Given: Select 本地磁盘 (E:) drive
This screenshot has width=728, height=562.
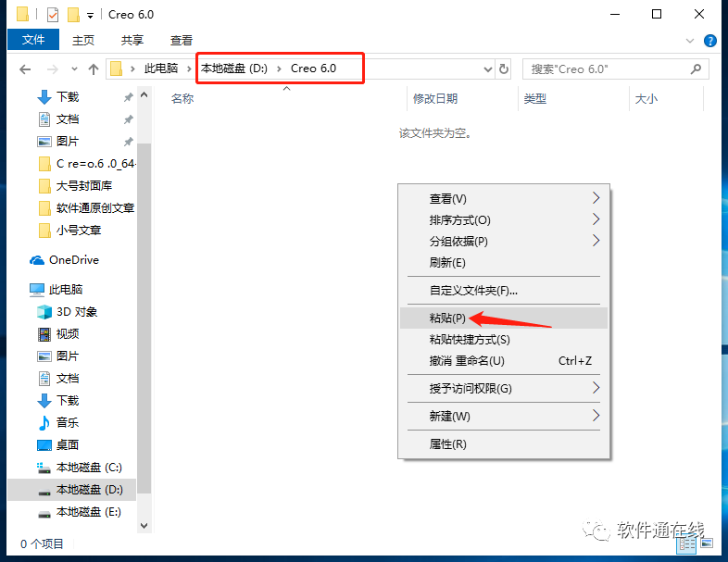Looking at the screenshot, I should point(88,512).
